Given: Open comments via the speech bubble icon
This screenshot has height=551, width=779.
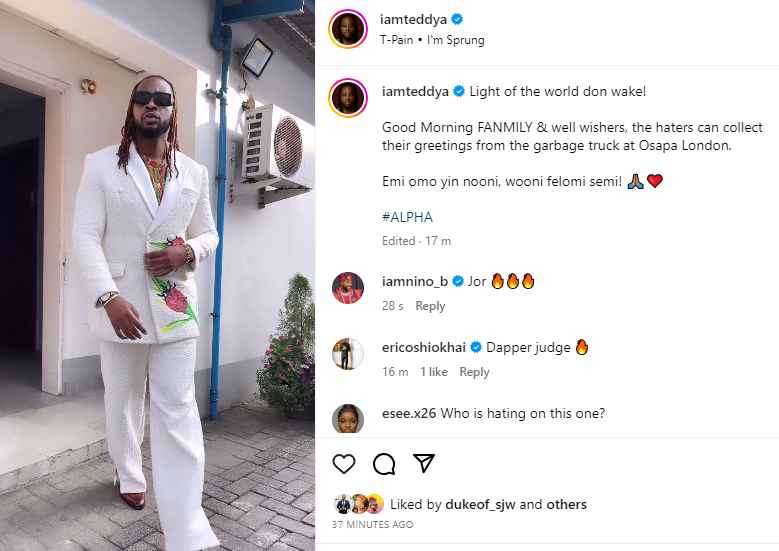Looking at the screenshot, I should point(384,464).
